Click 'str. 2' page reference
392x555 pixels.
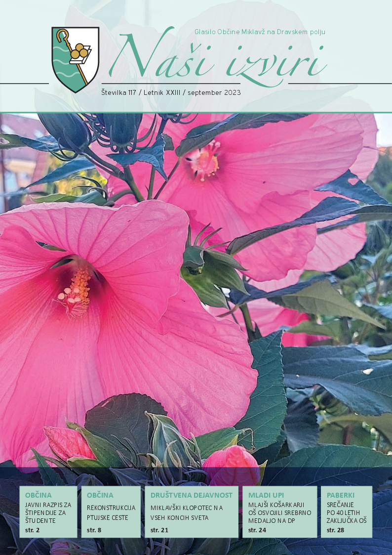pos(32,530)
